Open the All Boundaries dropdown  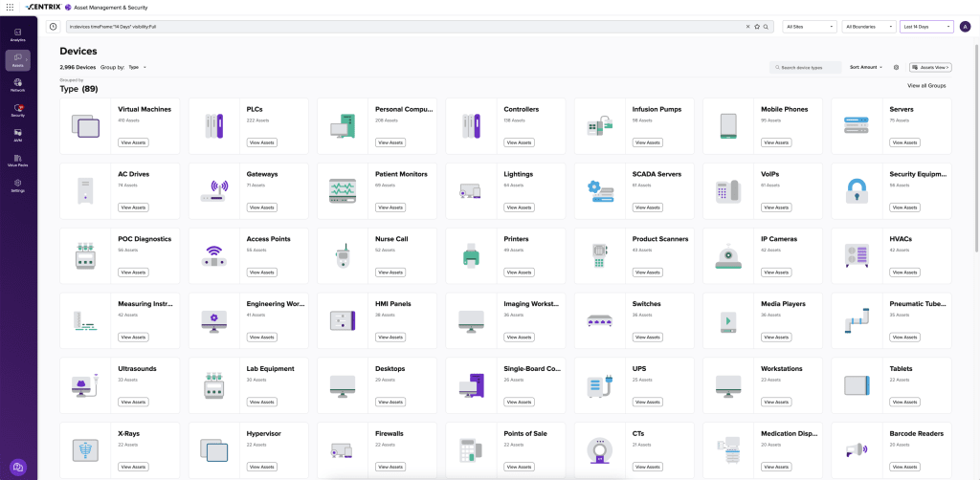[x=868, y=27]
